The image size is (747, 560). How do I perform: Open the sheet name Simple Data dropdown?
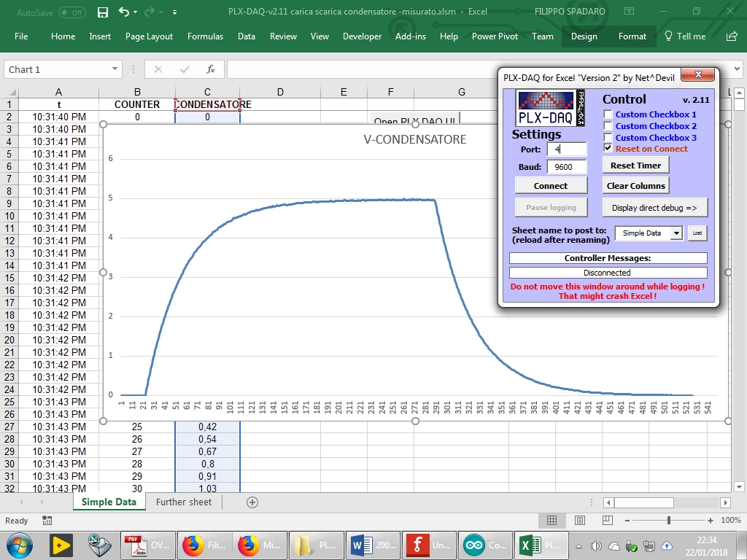[676, 233]
